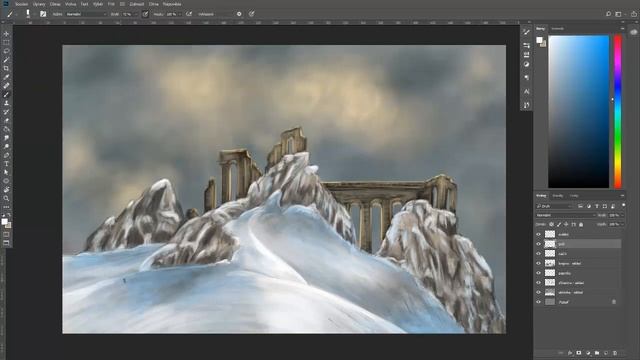This screenshot has width=640, height=360.
Task: Open the search icon in options bar
Action: [x=608, y=14]
